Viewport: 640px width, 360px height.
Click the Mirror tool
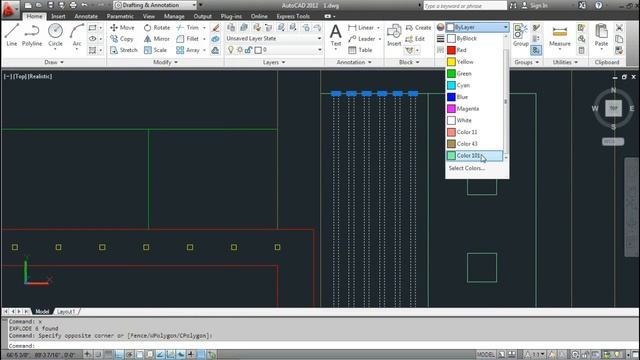click(156, 39)
